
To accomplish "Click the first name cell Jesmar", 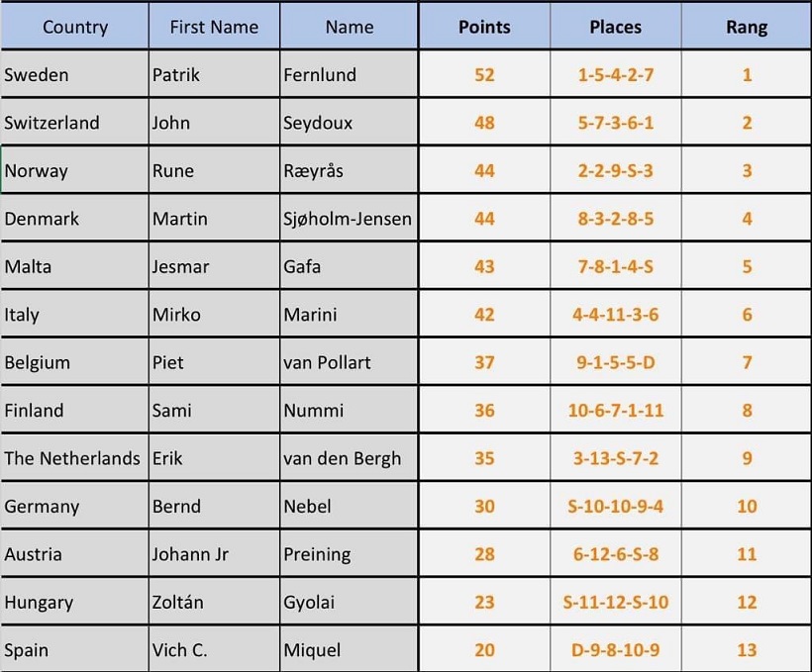I will pyautogui.click(x=214, y=266).
